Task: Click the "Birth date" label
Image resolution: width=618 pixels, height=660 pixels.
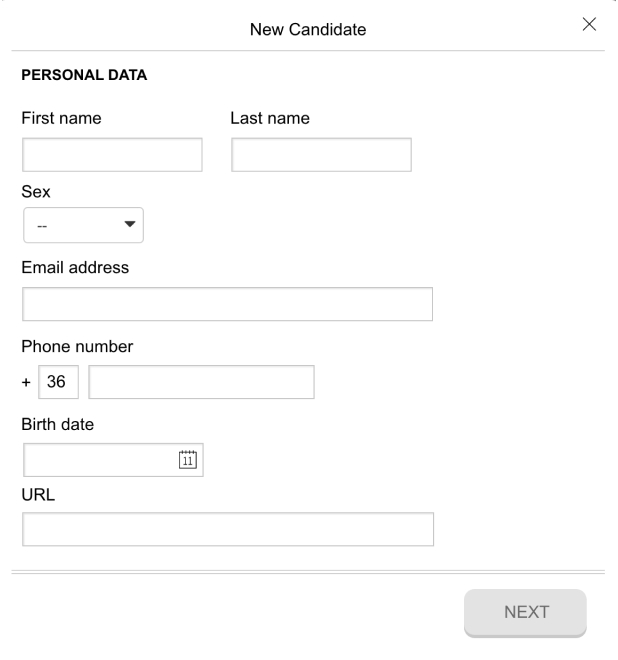Action: 58,425
